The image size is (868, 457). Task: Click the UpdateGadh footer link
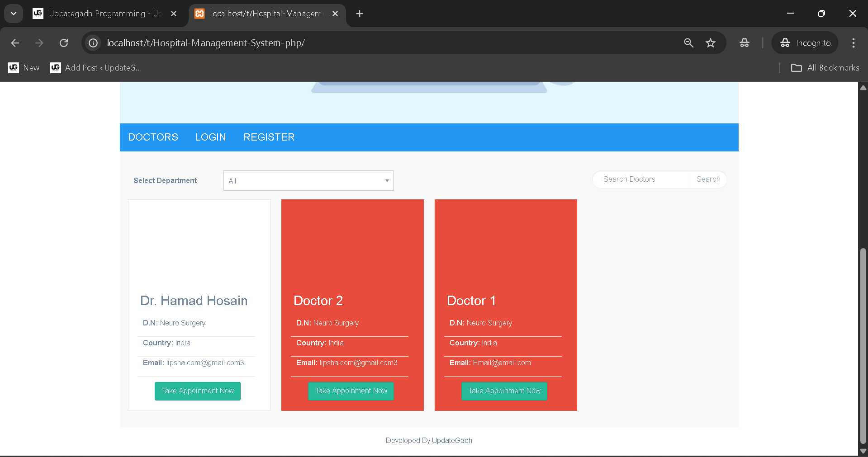coord(452,440)
